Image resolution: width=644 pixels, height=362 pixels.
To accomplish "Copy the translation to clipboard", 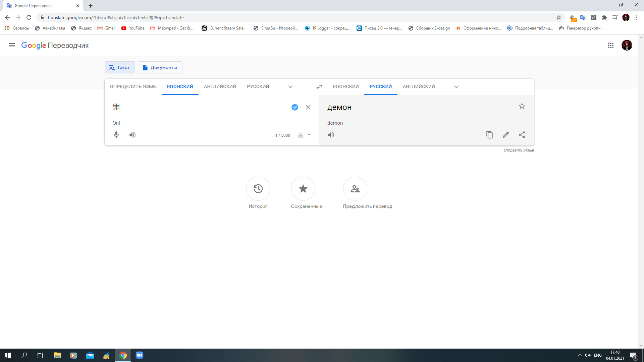I will [489, 135].
